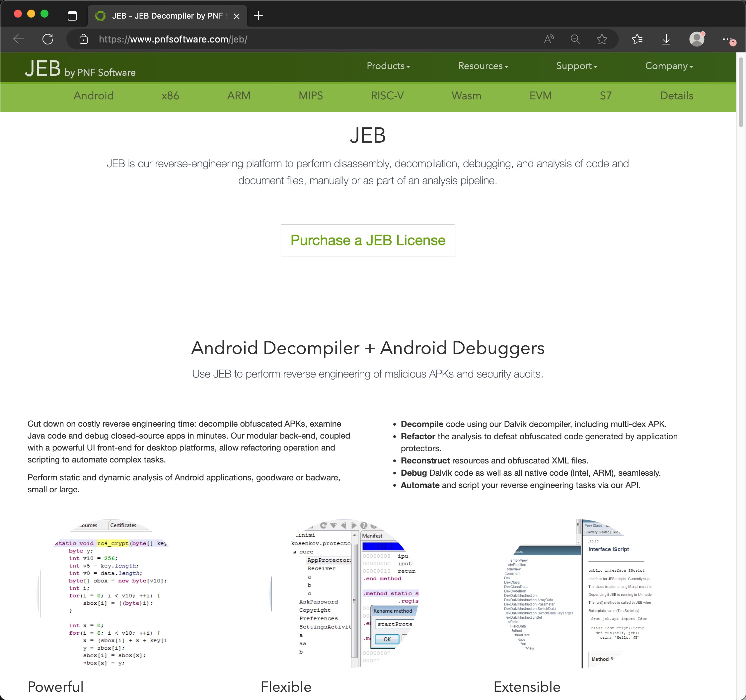
Task: Add this page to favorites
Action: [x=602, y=39]
